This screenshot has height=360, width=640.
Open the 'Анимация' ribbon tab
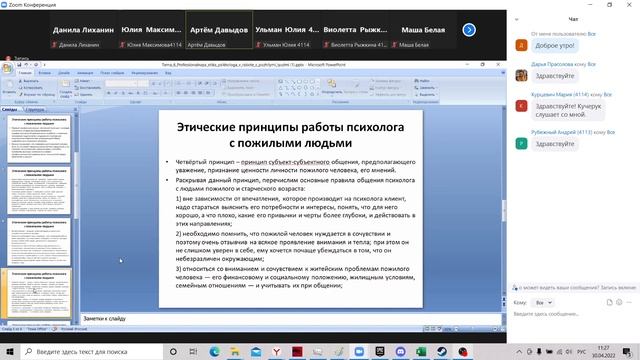pyautogui.click(x=85, y=73)
